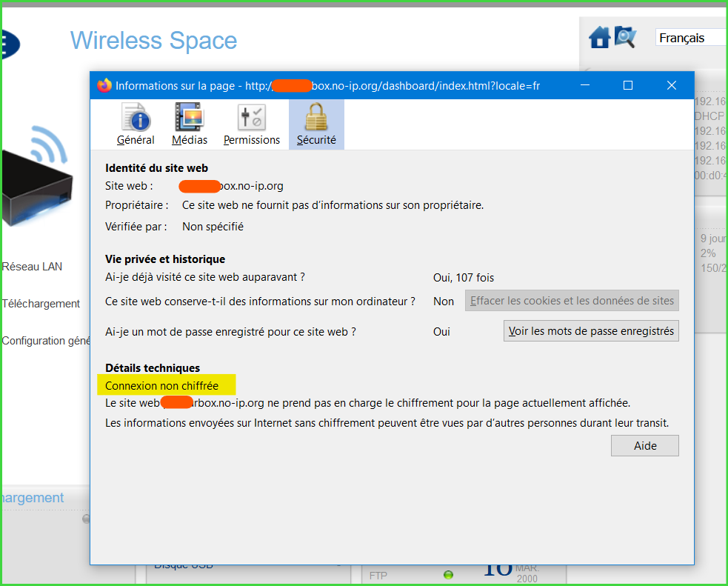Click Voir les mots de passe enregistrés

(591, 331)
